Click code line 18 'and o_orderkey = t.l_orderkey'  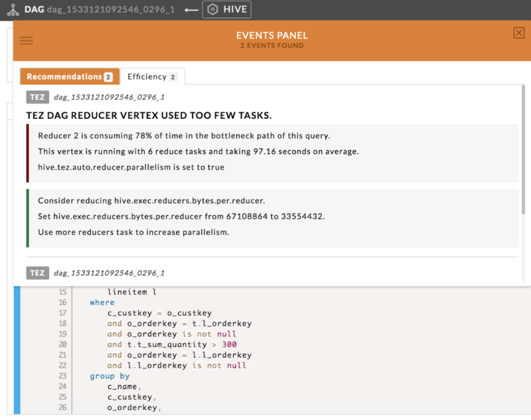179,324
